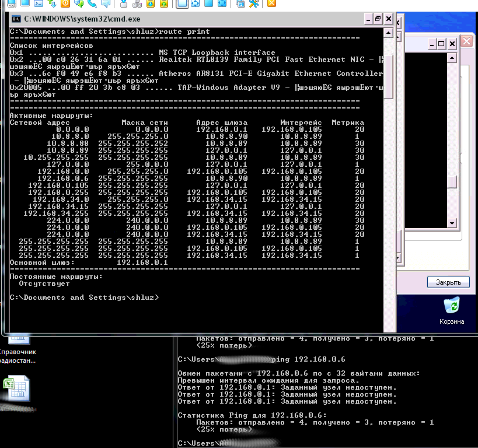Click the grey icon with blue down arrow
Screen dimensions: 478x448
click(x=124, y=3)
